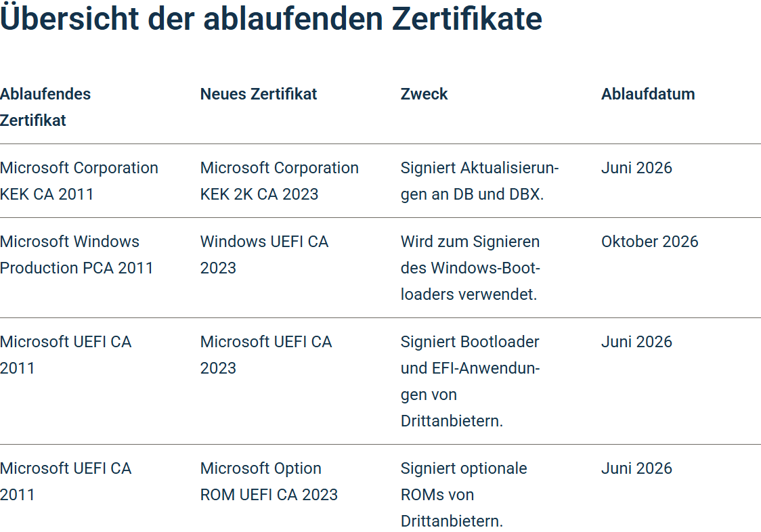Viewport: 761px width, 532px height.
Task: Select the "Ablaufdatum" column header
Action: point(648,94)
